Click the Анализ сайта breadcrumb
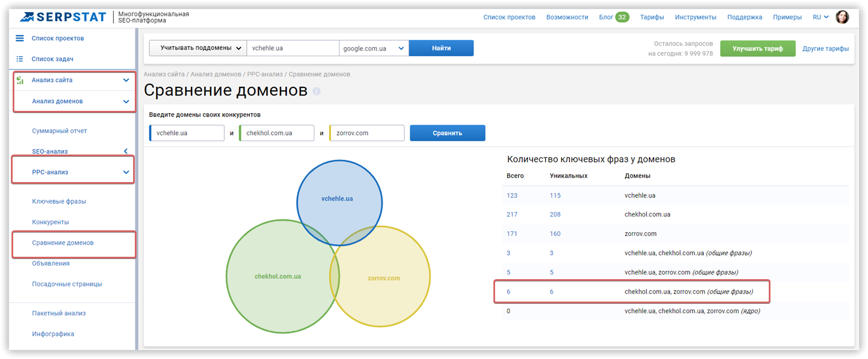 (164, 74)
